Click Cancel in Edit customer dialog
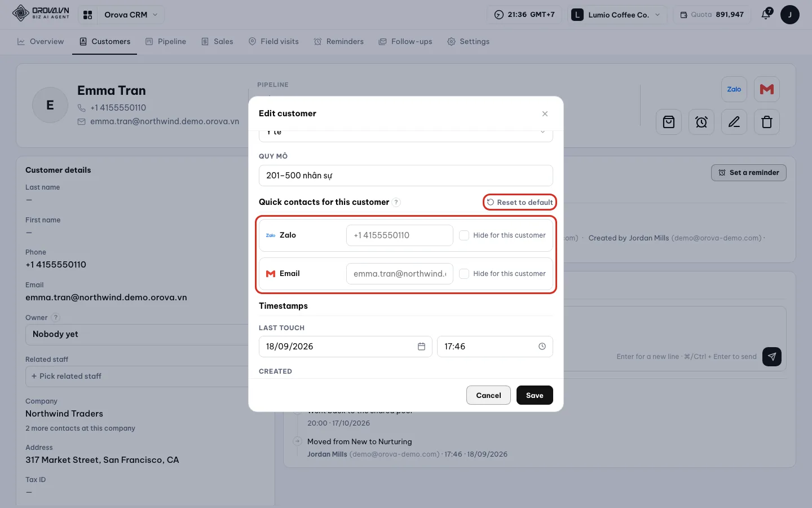This screenshot has width=812, height=508. (x=488, y=395)
